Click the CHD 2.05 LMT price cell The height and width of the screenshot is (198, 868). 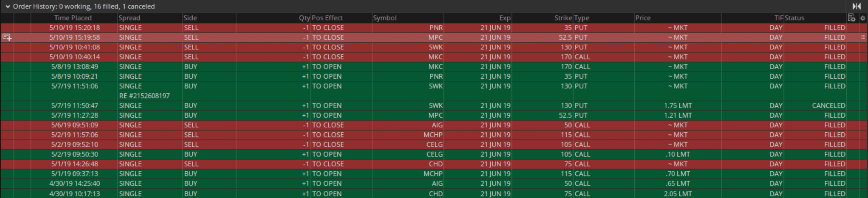[678, 194]
